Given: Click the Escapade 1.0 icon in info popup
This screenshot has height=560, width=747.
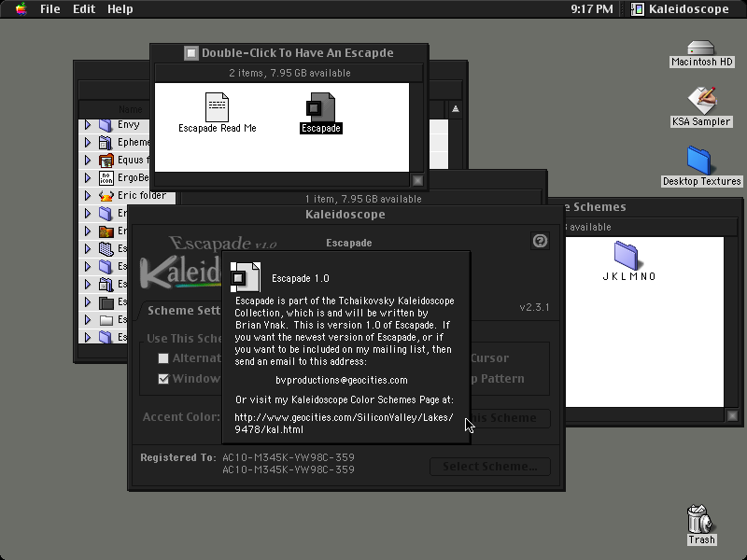Looking at the screenshot, I should pyautogui.click(x=246, y=277).
